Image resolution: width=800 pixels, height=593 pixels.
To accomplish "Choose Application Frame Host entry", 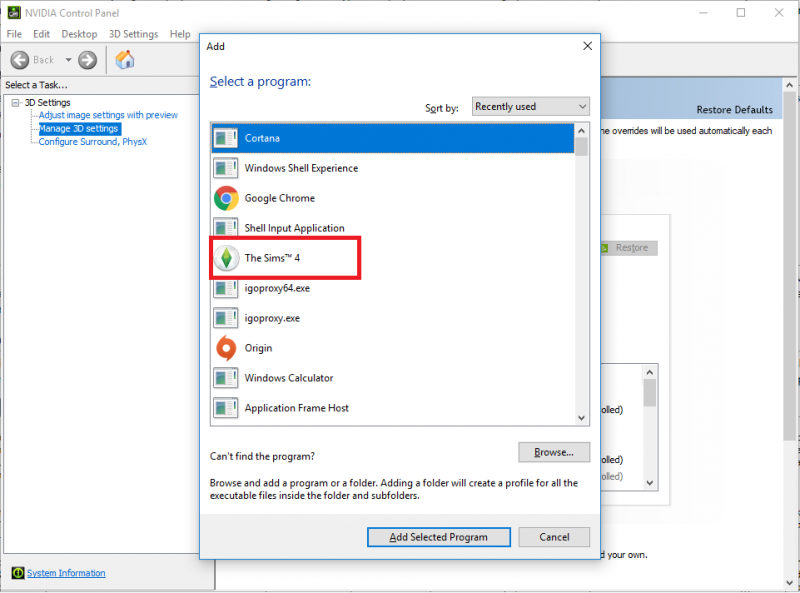I will pyautogui.click(x=296, y=408).
